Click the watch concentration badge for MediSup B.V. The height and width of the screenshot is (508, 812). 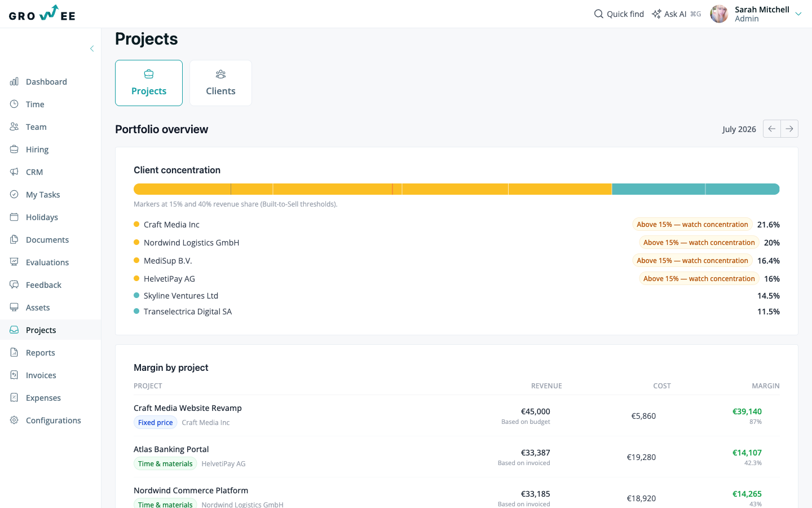click(x=692, y=261)
